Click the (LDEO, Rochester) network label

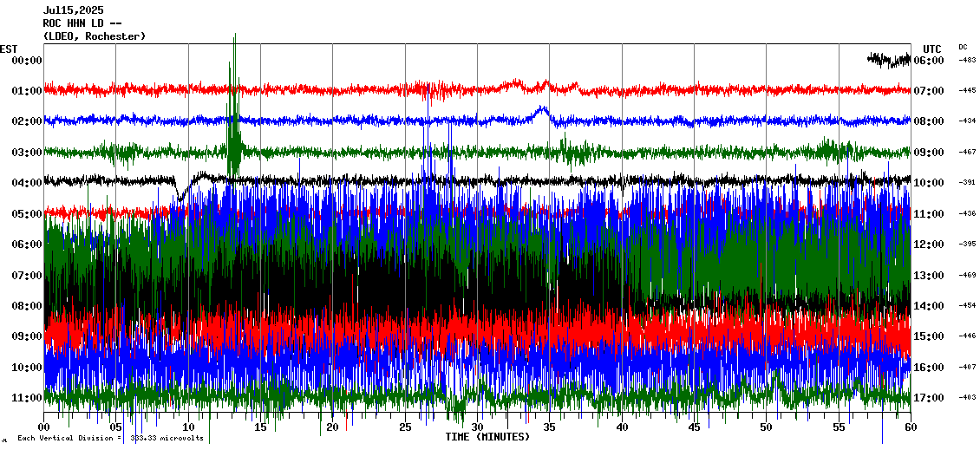(95, 36)
